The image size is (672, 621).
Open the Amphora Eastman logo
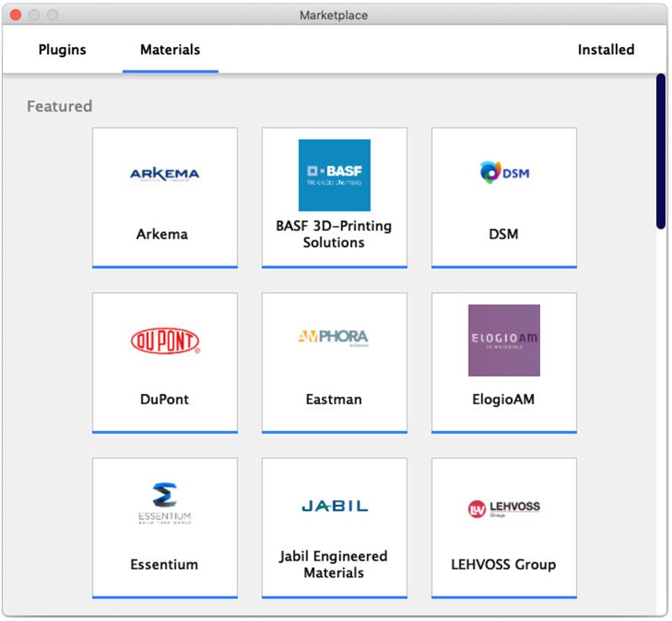click(334, 338)
